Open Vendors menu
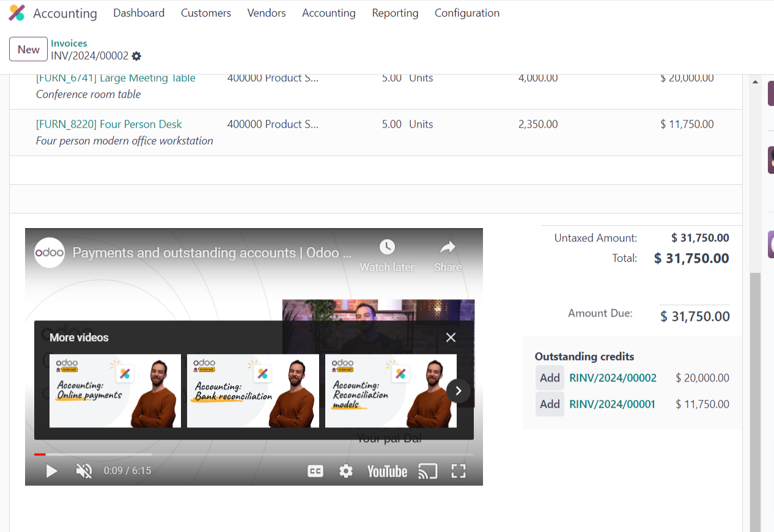The height and width of the screenshot is (532, 774). [x=267, y=13]
